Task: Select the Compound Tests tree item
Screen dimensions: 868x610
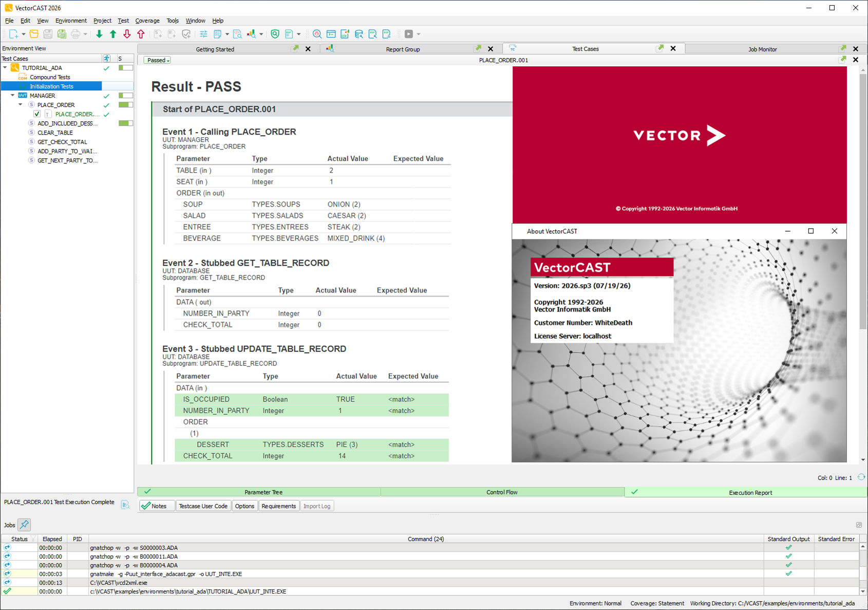Action: 50,77
